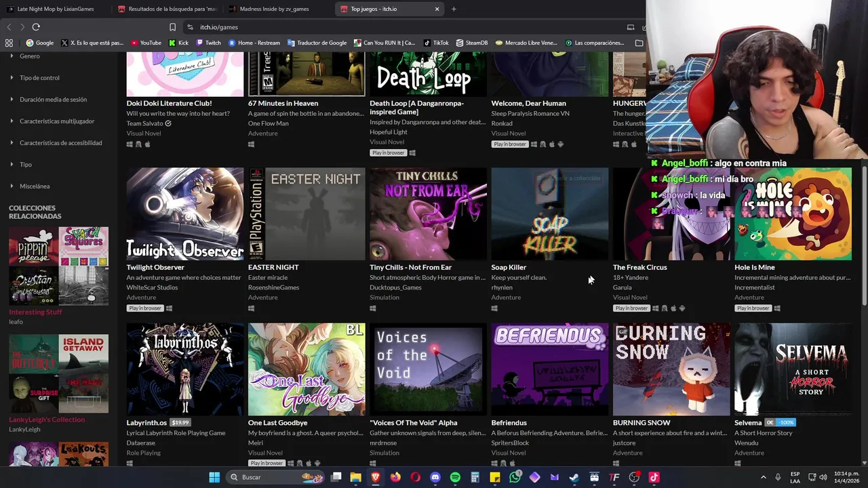Open a new browser tab with plus icon
Screen dimensions: 868x488
pos(454,9)
